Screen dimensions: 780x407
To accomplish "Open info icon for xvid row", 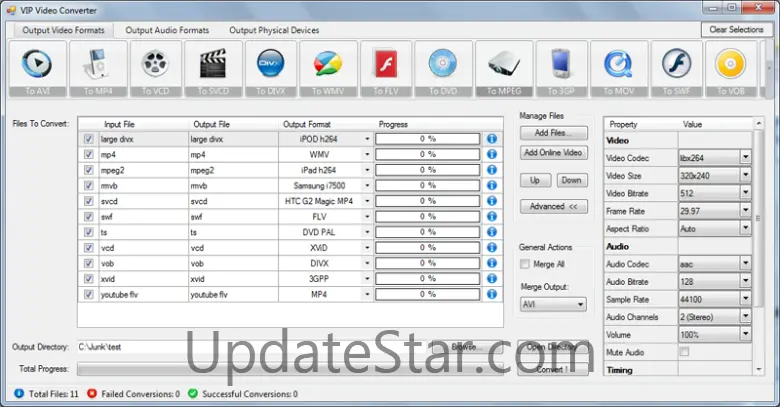I will [491, 278].
